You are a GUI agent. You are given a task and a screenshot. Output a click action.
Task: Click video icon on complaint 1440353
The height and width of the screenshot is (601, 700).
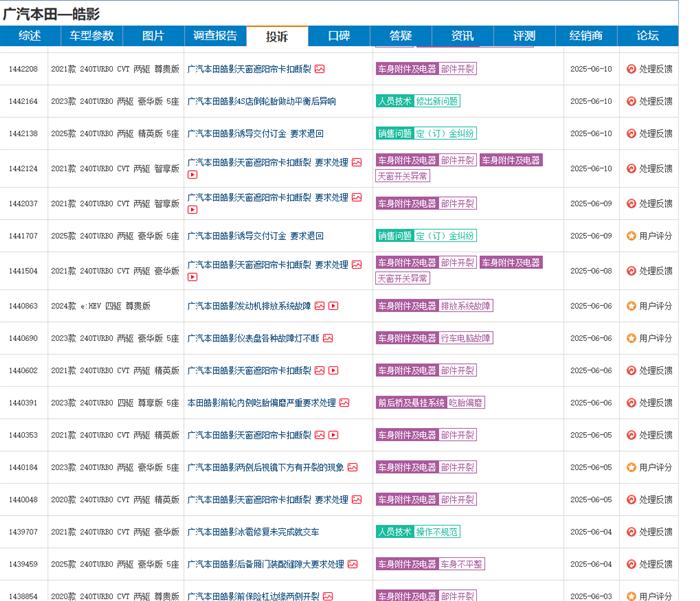point(333,435)
